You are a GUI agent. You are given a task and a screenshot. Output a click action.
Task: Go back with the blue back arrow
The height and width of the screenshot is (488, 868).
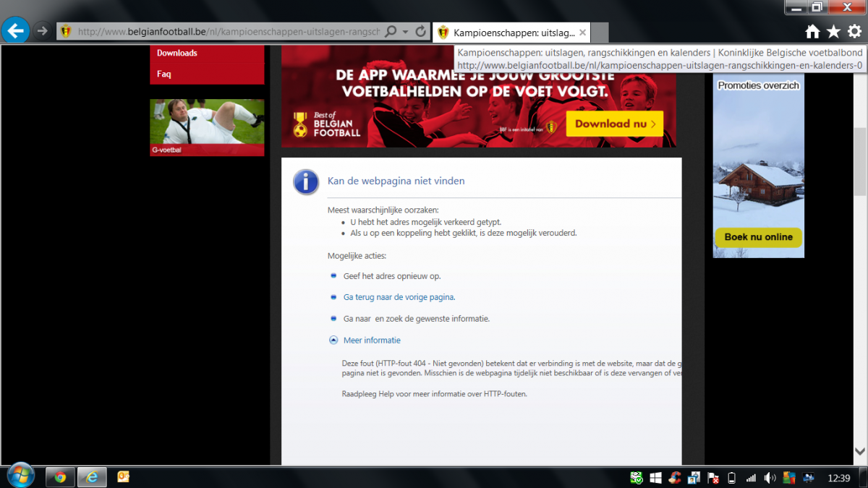15,30
